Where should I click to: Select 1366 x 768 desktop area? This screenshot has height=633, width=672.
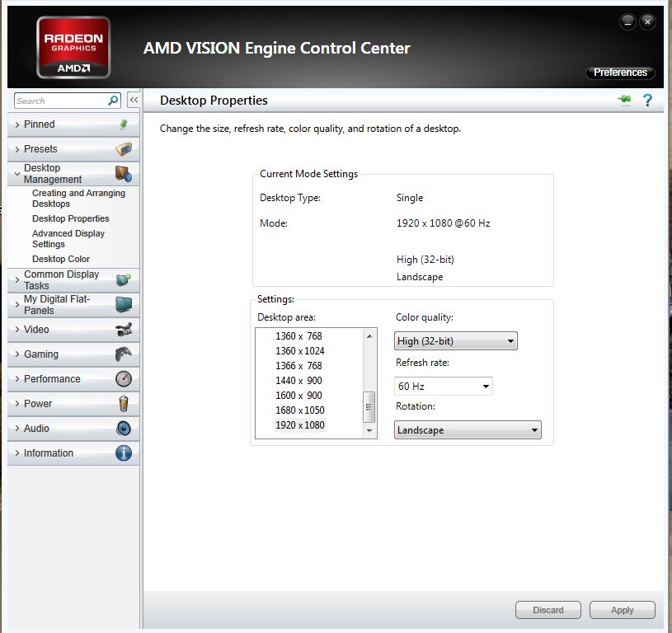(x=298, y=366)
